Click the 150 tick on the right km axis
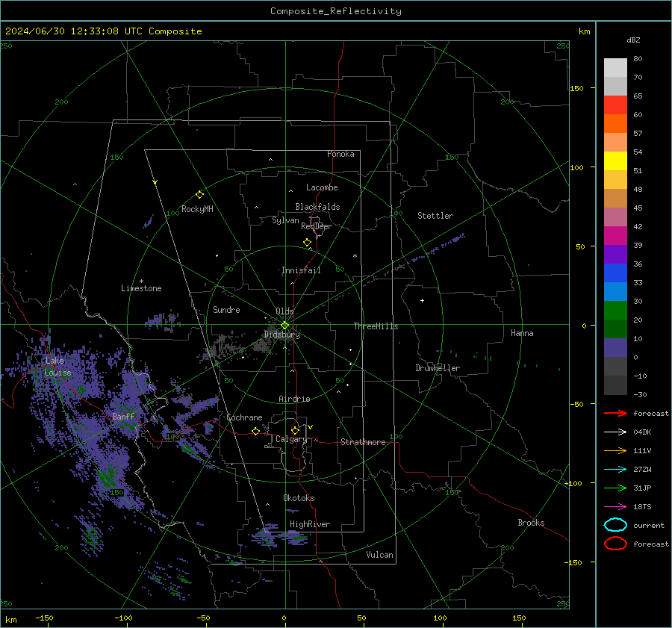Viewport: 672px width, 628px height. tap(576, 88)
